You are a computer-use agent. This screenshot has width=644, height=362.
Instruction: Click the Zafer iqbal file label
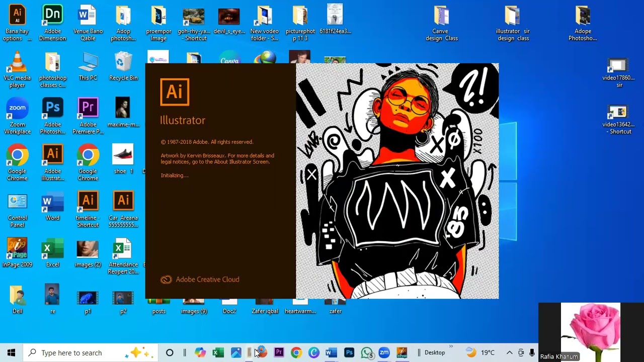[265, 311]
